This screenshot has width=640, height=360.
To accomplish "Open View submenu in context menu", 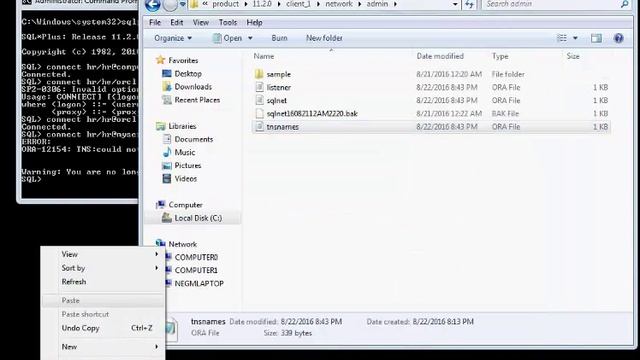I will [x=103, y=254].
